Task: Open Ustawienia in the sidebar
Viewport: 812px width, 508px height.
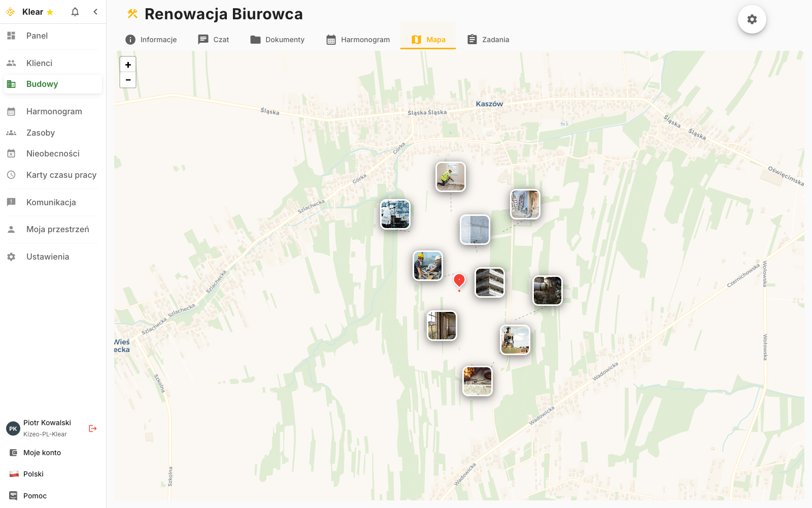Action: pos(47,257)
